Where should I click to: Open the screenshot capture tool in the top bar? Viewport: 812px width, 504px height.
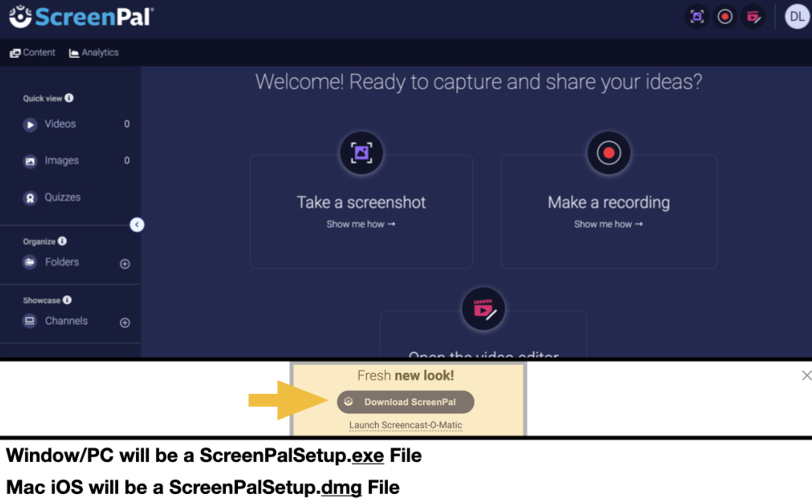click(x=696, y=16)
